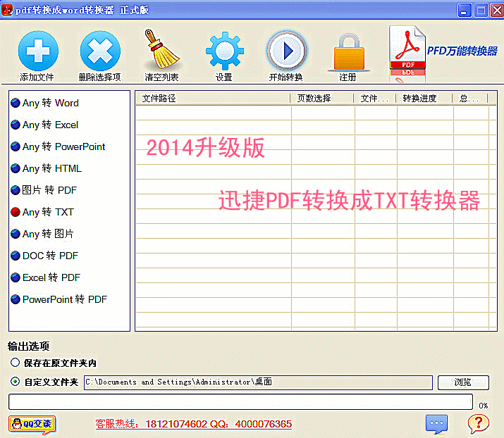Viewport: 504px width, 438px height.
Task: Open Settings with the gear icon
Action: (224, 51)
